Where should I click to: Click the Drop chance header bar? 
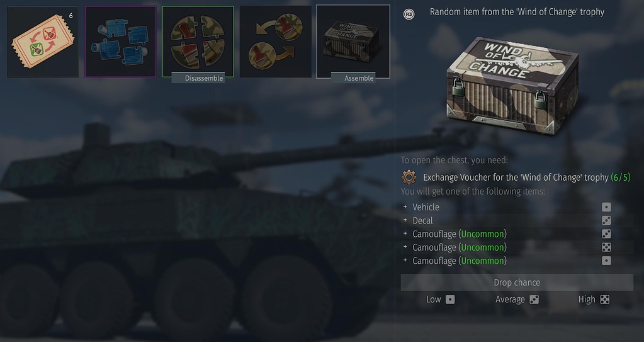(517, 282)
